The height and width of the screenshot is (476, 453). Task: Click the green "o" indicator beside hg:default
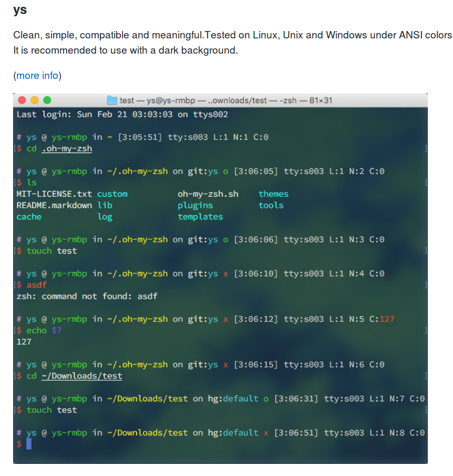(266, 399)
